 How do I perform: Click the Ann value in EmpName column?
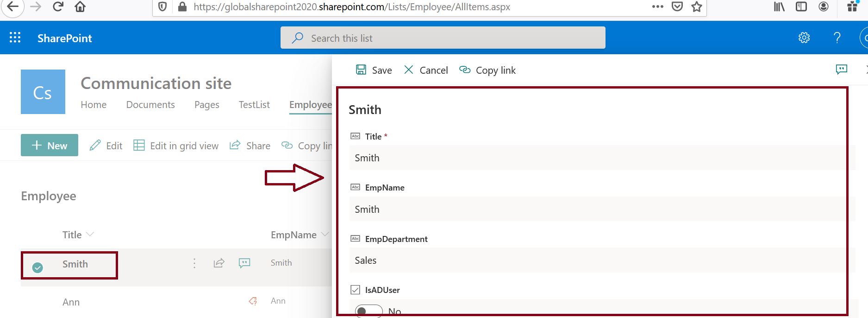[278, 301]
